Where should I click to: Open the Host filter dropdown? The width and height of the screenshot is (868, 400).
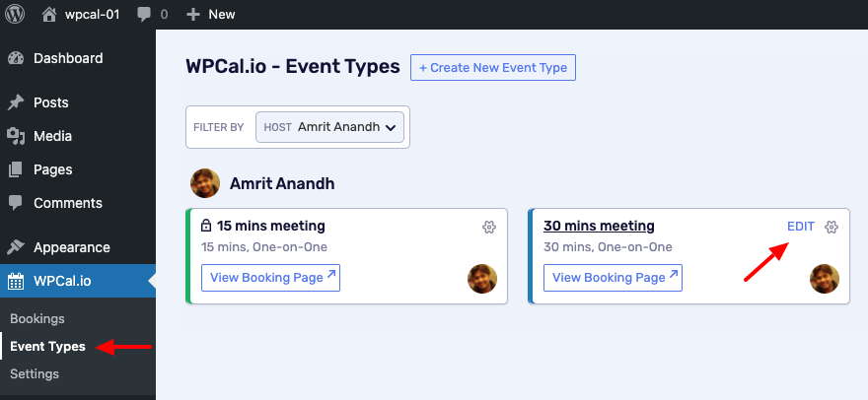coord(329,127)
